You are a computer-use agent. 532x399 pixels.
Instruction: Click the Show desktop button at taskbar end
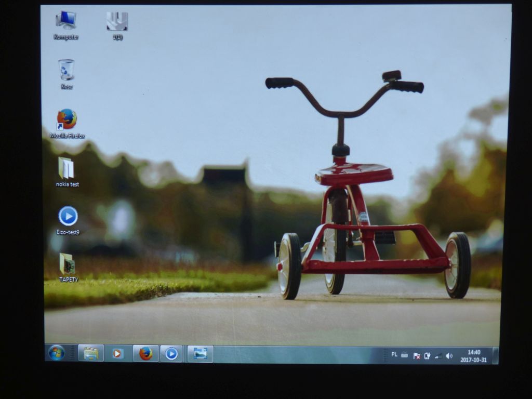pos(495,355)
